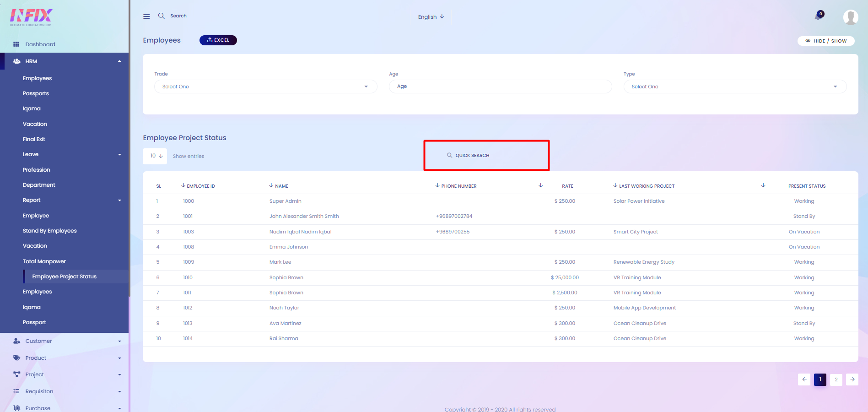Click 'Ava Martinez' name cell
The height and width of the screenshot is (412, 868).
286,323
